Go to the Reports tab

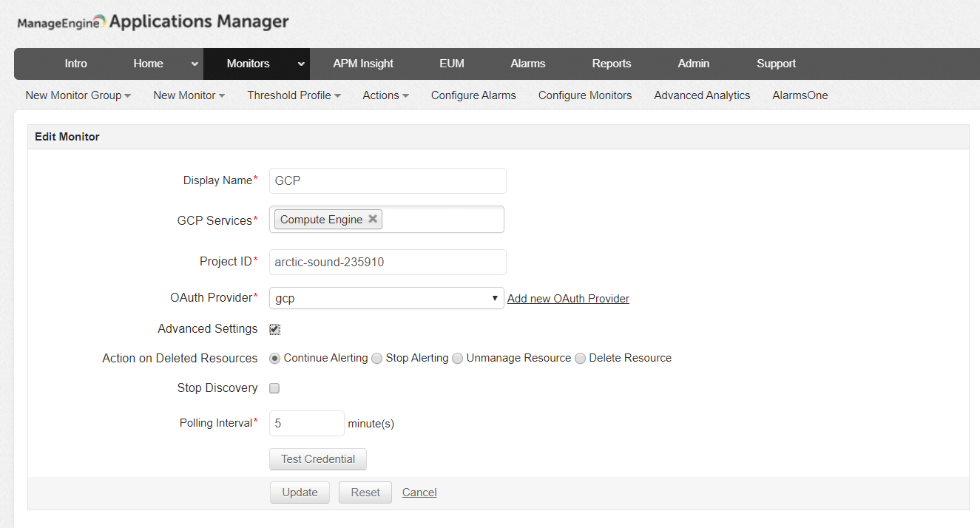click(612, 64)
